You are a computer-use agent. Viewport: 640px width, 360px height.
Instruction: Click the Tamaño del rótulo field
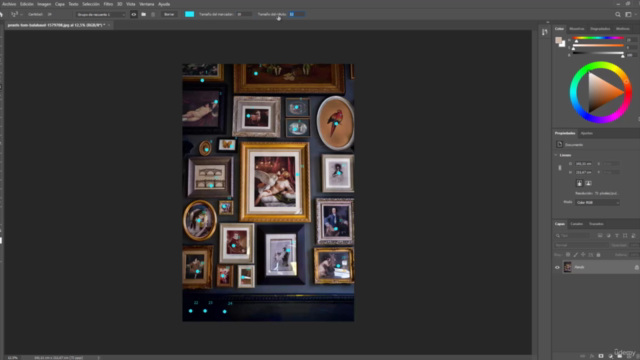point(296,14)
